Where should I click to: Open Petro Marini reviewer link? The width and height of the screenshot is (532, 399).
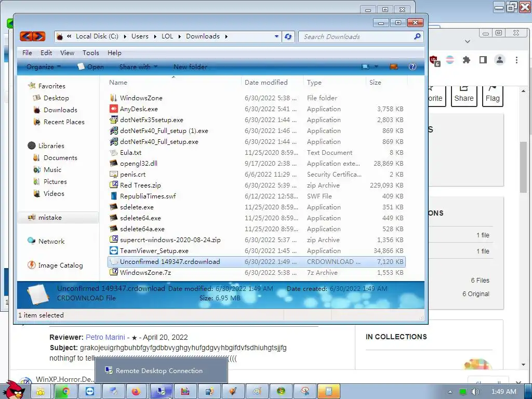click(105, 337)
